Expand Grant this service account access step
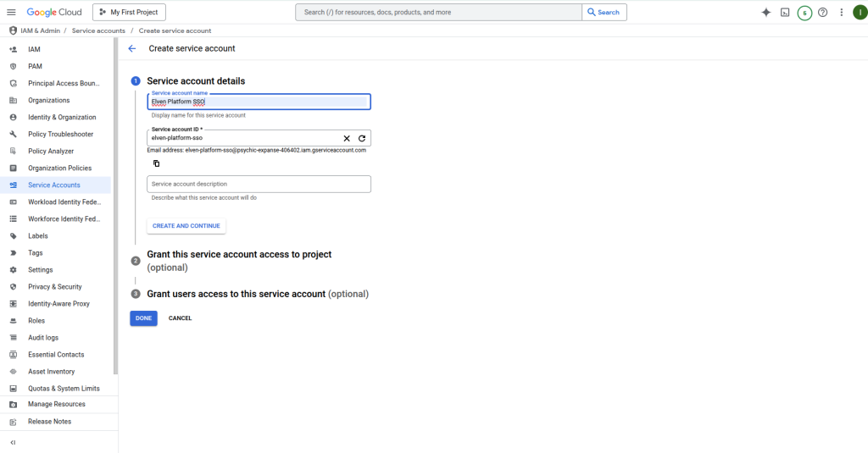The width and height of the screenshot is (868, 453). 239,254
